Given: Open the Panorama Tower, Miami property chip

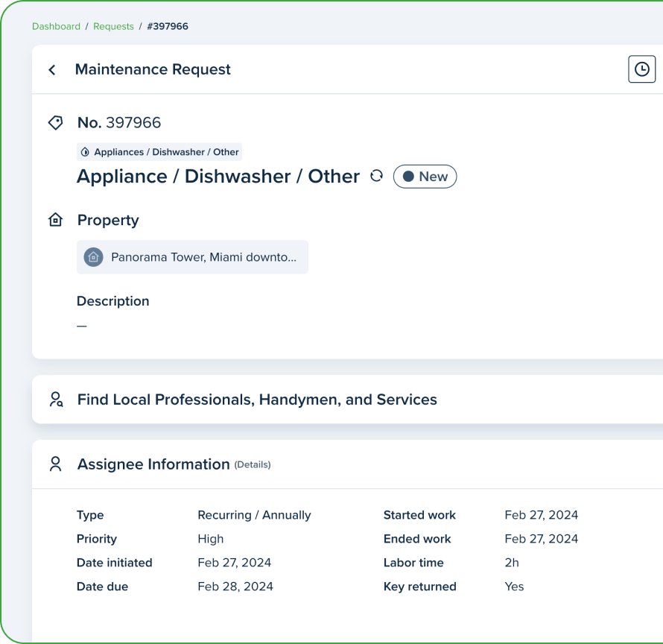Looking at the screenshot, I should click(x=192, y=256).
